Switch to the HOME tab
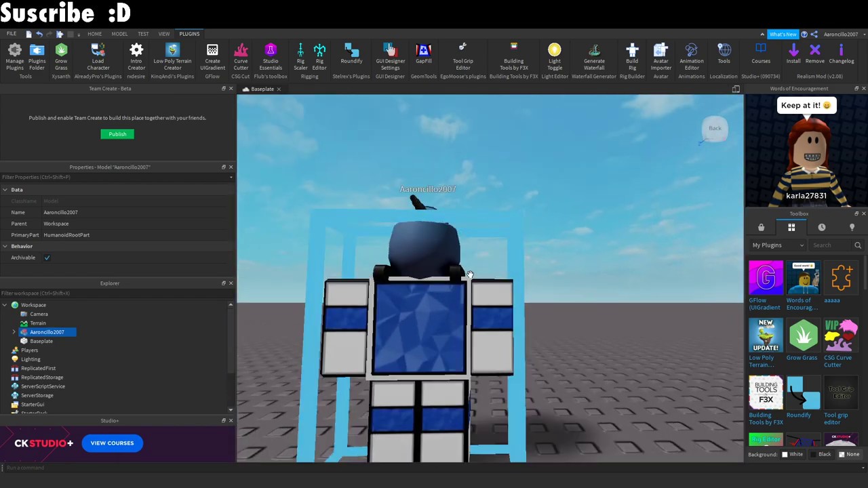The image size is (868, 488). click(x=94, y=34)
